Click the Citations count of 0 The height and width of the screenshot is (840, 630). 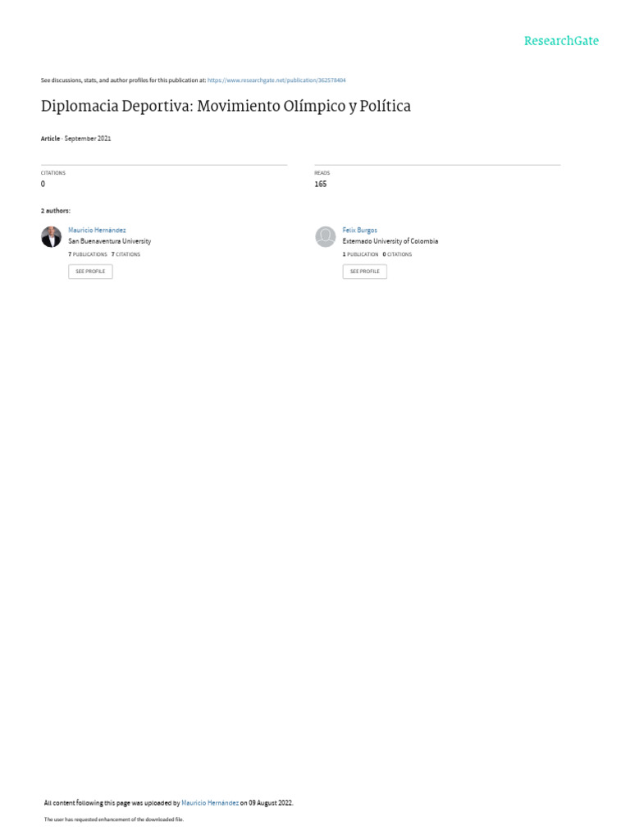(43, 184)
